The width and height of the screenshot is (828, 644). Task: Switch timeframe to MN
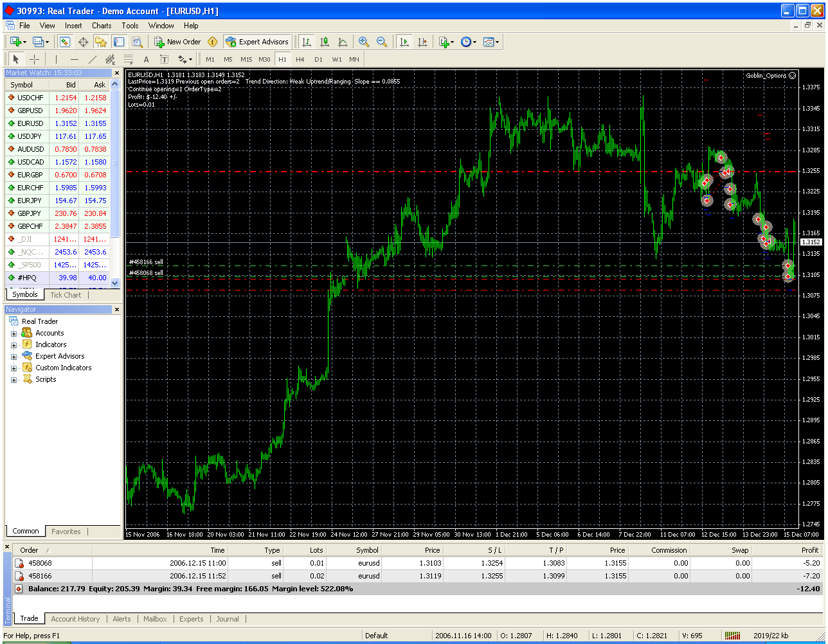point(354,59)
